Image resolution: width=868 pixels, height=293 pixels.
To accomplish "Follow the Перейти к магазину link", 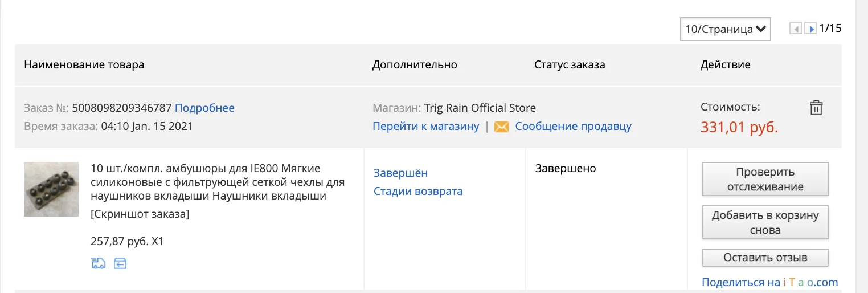I will click(x=425, y=127).
